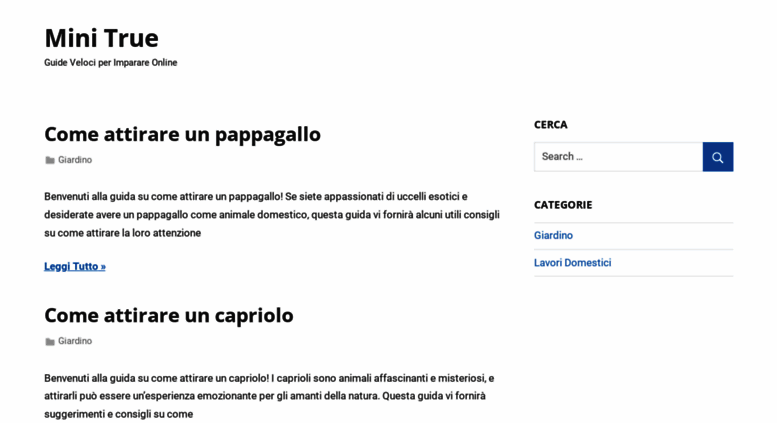Open the 'Come attirare un capriolo' post title
Viewport: 777px width, 423px height.
pos(168,316)
